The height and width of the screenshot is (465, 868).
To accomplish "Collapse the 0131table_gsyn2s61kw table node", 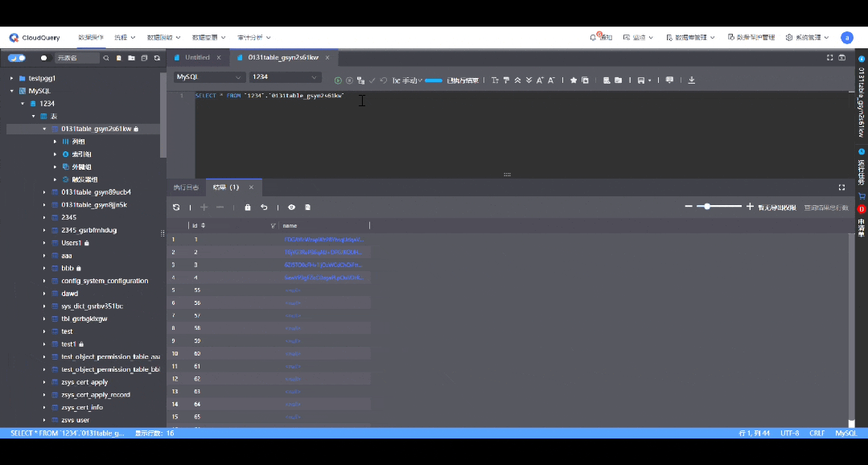I will point(45,129).
